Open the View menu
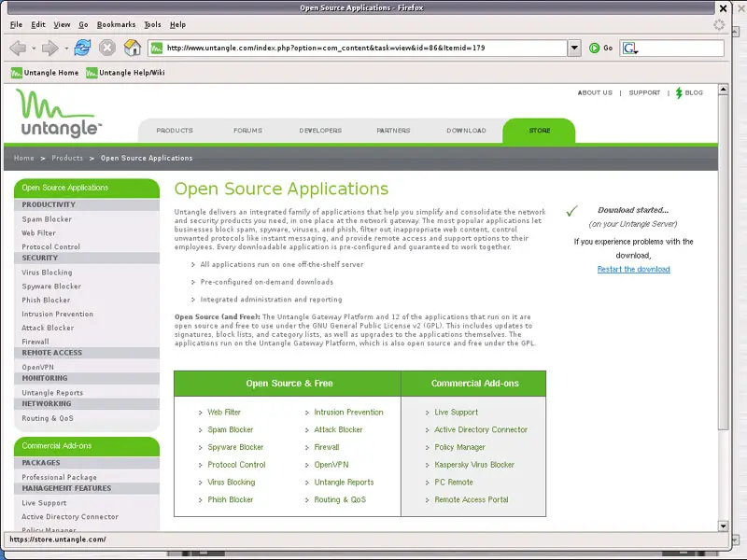The image size is (747, 560). [62, 25]
